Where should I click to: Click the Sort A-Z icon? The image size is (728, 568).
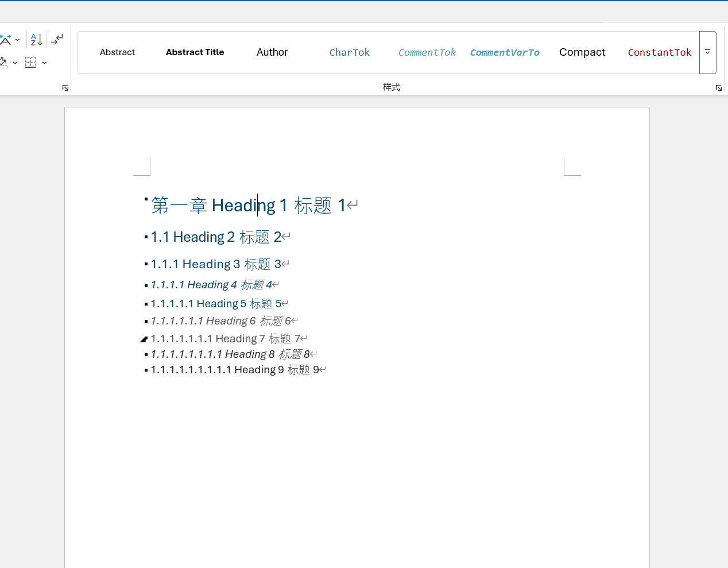(x=36, y=40)
